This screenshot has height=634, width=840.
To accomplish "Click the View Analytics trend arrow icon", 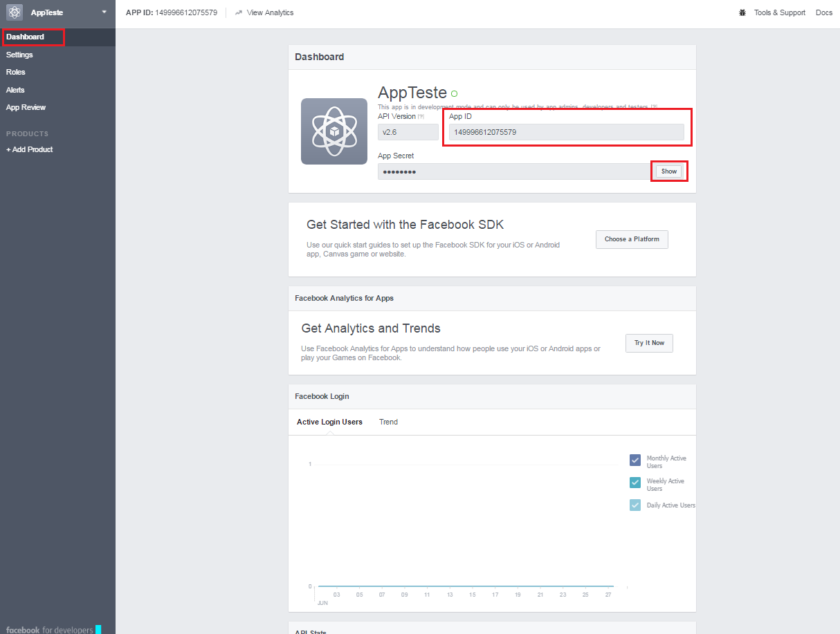I will click(239, 12).
